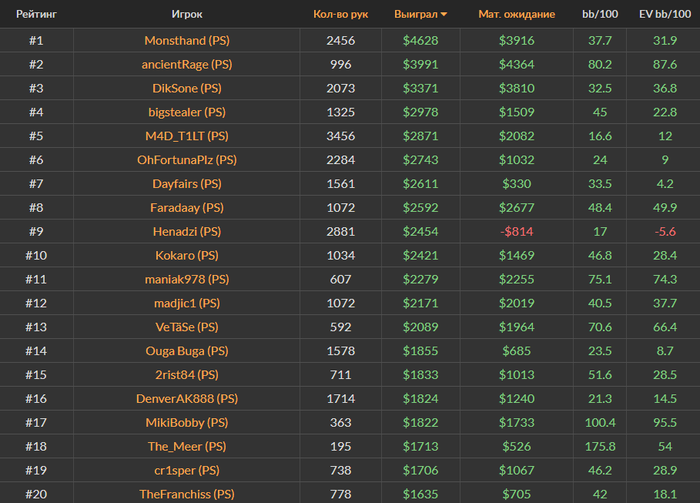Viewport: 700px width, 503px height.
Task: Click the sort arrow next to Выиграл
Action: click(444, 15)
